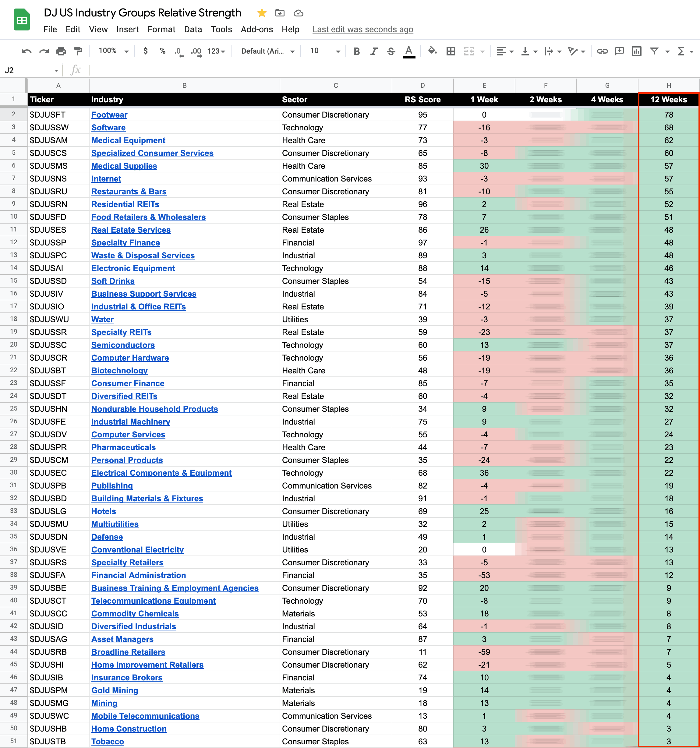The image size is (700, 748).
Task: Select the 1 Week value -59
Action: [x=484, y=652]
